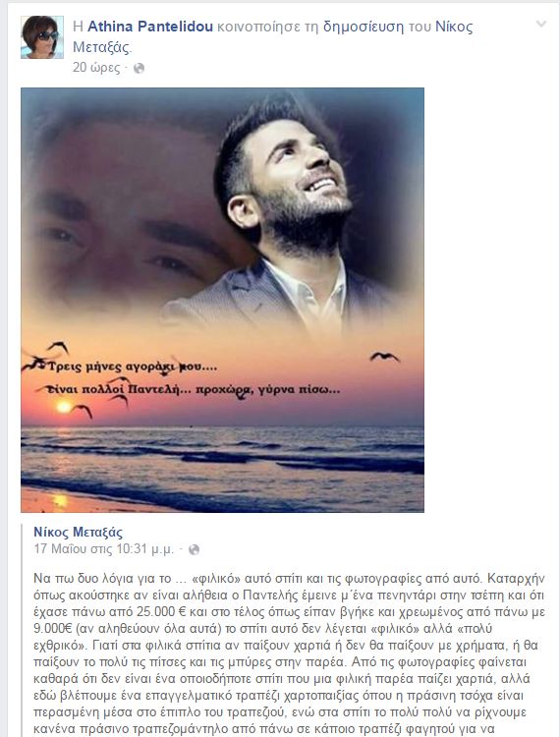Click the "20 ώρες" timestamp

(x=96, y=68)
